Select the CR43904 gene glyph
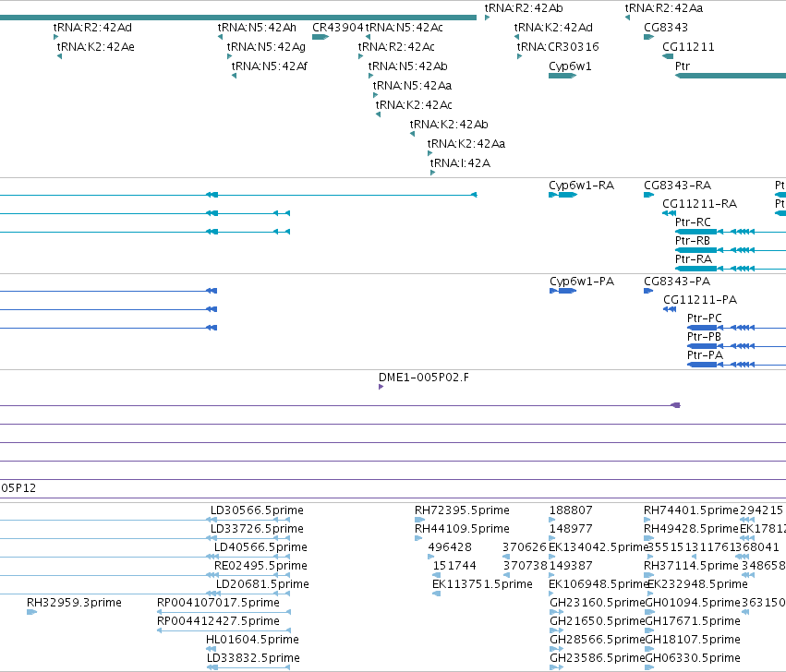 [x=320, y=37]
